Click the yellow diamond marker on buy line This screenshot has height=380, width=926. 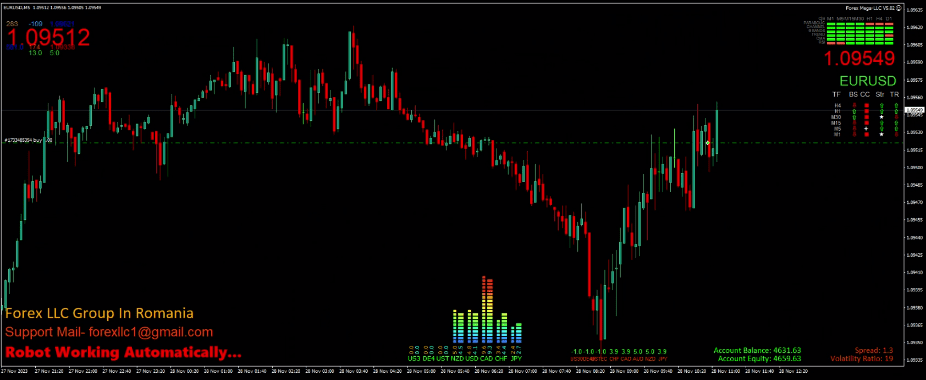pos(707,142)
